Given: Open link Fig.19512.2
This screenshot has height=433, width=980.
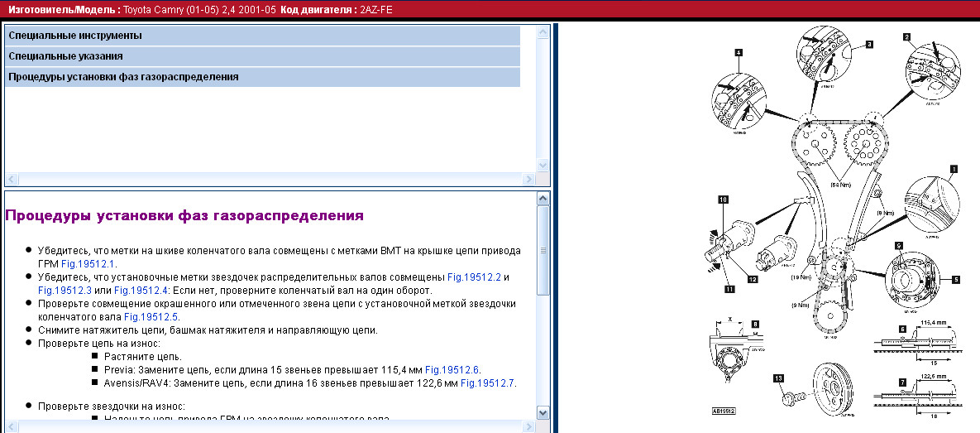Looking at the screenshot, I should click(x=475, y=277).
